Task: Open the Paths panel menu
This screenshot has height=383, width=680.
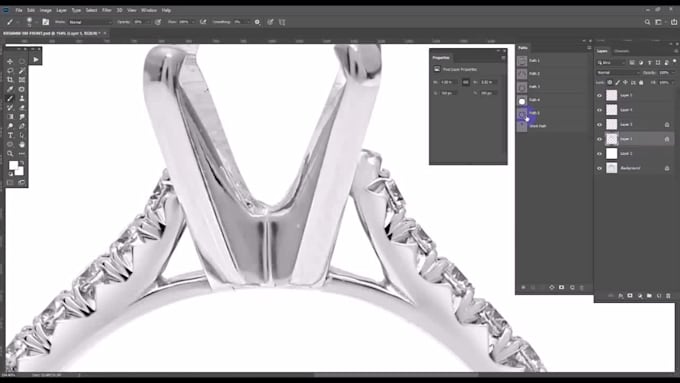Action: click(x=589, y=48)
